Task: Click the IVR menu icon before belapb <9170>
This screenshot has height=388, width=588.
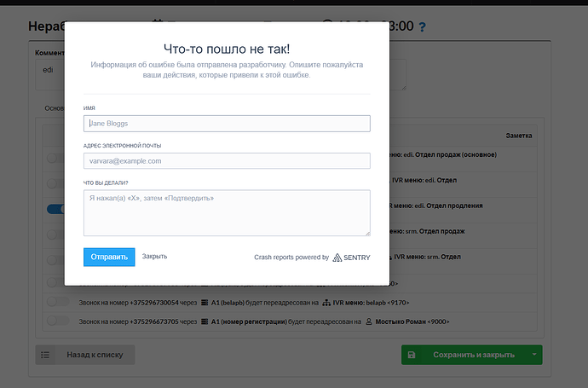Action: [326, 302]
